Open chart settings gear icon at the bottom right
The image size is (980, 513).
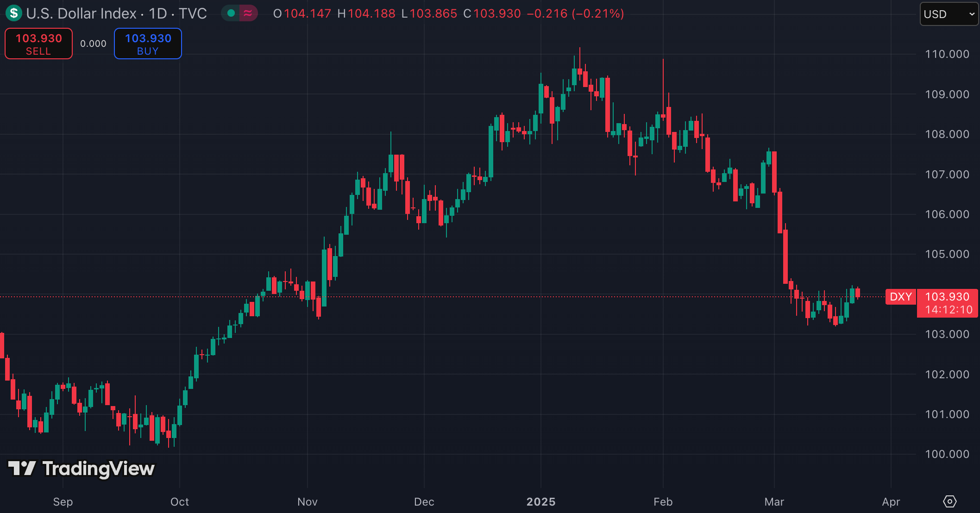pos(949,501)
